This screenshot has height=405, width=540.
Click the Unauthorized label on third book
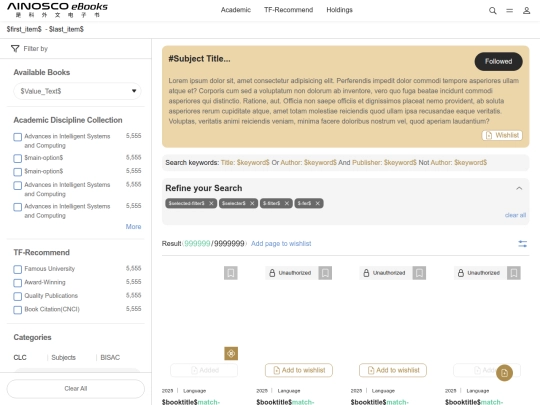pos(389,273)
